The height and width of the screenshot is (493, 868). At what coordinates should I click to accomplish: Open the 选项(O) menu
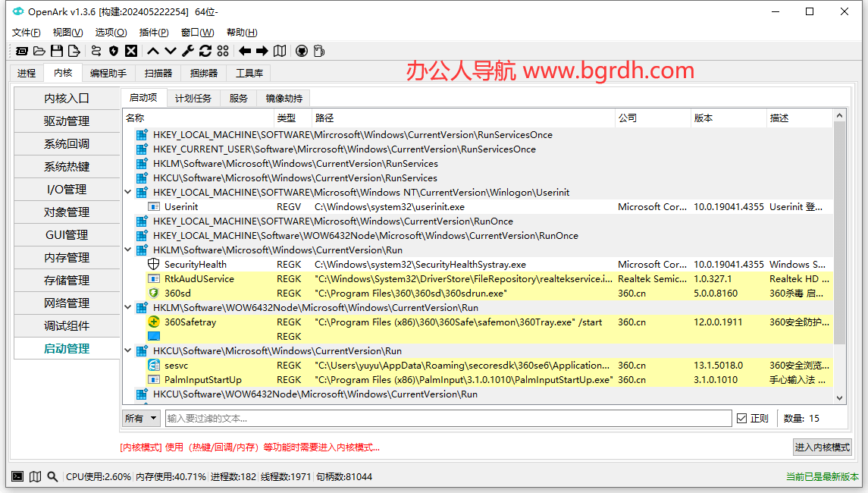[x=111, y=32]
